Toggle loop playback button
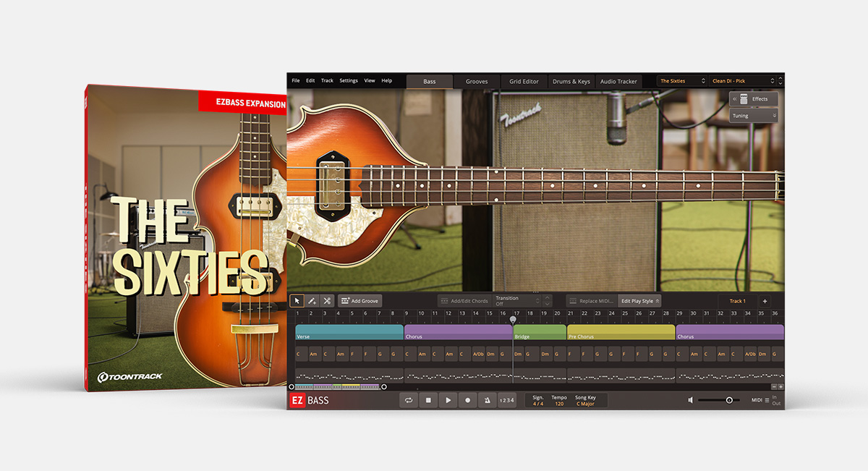The height and width of the screenshot is (471, 868). click(409, 400)
